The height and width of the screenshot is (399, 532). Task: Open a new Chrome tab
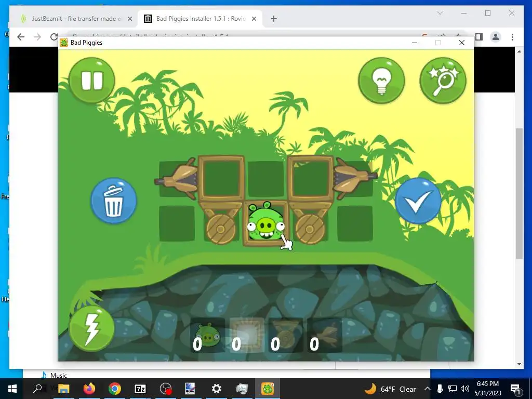[x=274, y=19]
